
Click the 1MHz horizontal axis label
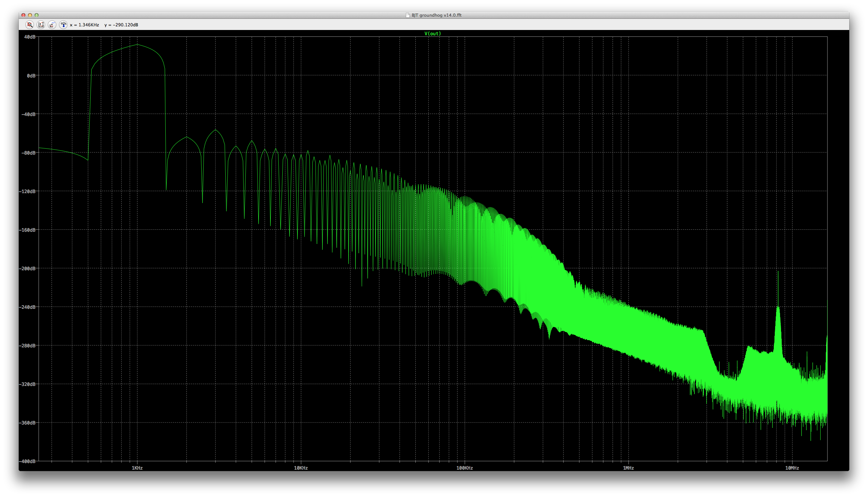point(628,468)
